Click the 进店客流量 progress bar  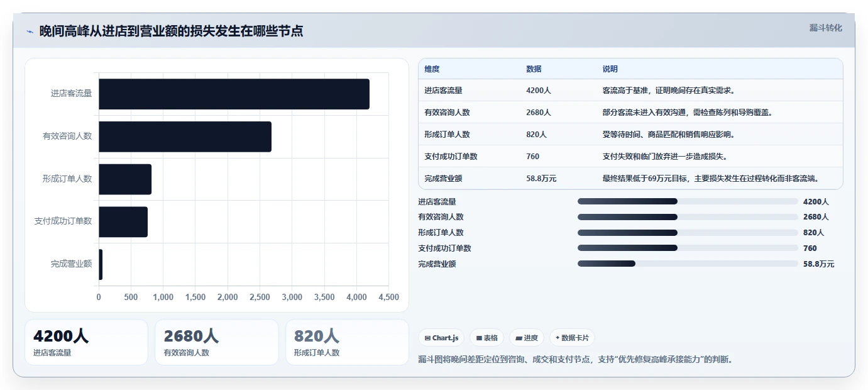click(688, 201)
